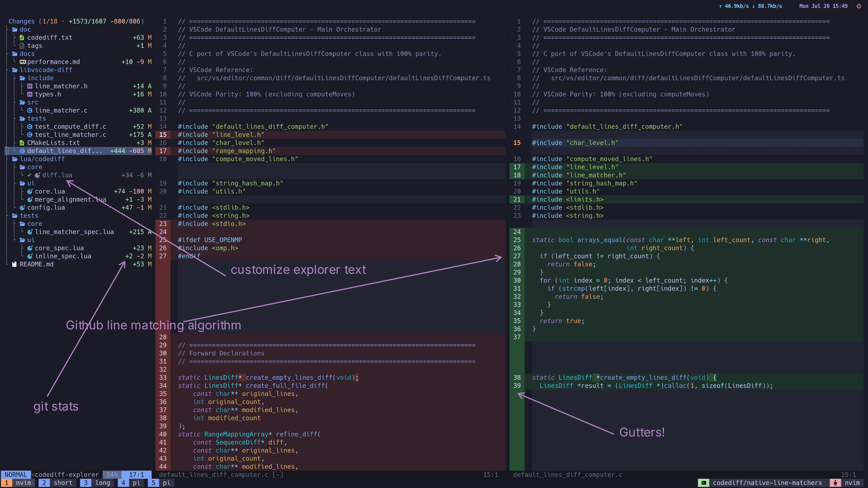Click the tags file icon
The width and height of the screenshot is (868, 488).
point(22,45)
